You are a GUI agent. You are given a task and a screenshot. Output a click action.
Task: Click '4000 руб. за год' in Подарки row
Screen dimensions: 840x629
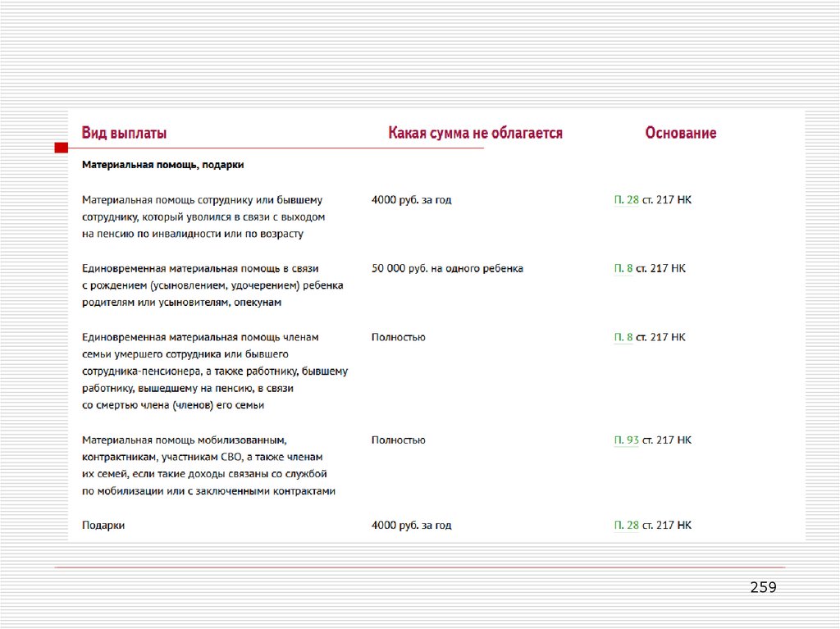412,525
